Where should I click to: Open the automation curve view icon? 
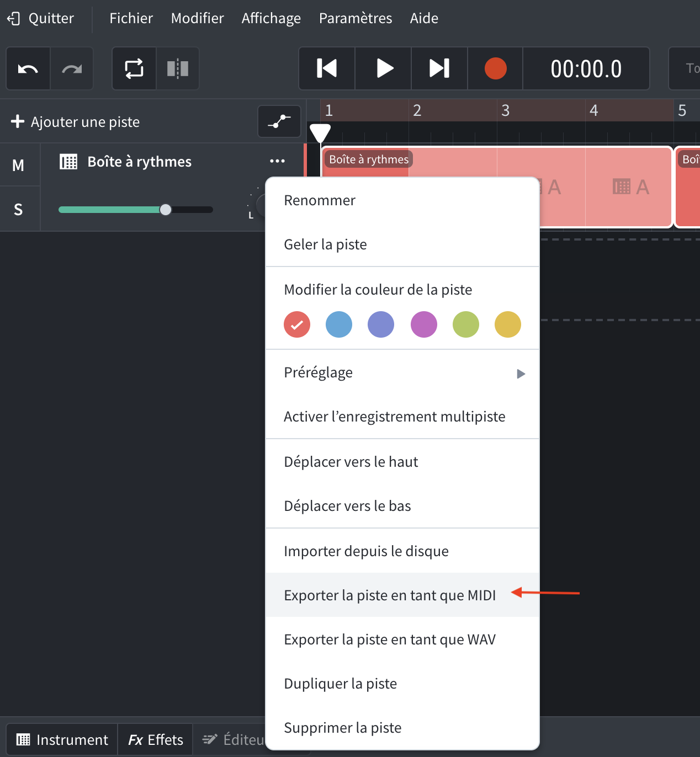click(x=279, y=121)
